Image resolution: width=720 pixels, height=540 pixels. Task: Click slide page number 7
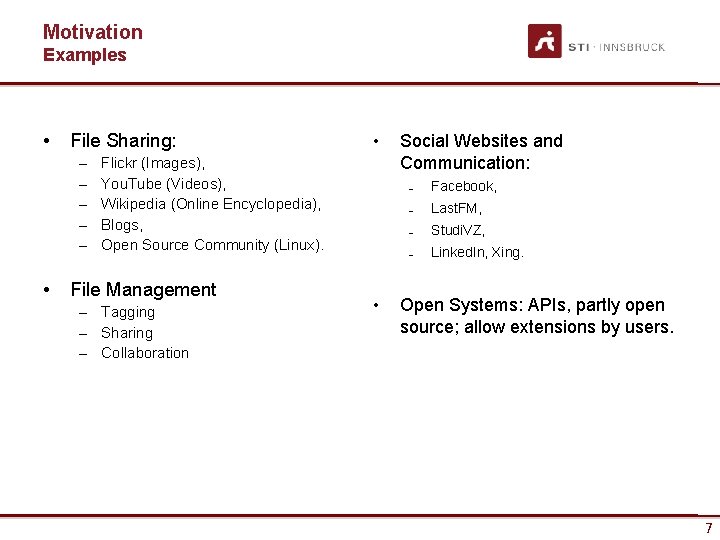pyautogui.click(x=709, y=528)
